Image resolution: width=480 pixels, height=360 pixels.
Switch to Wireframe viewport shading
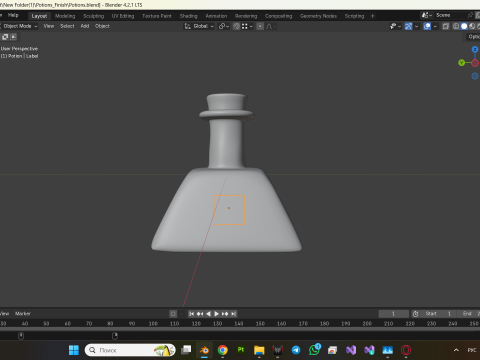[x=456, y=26]
